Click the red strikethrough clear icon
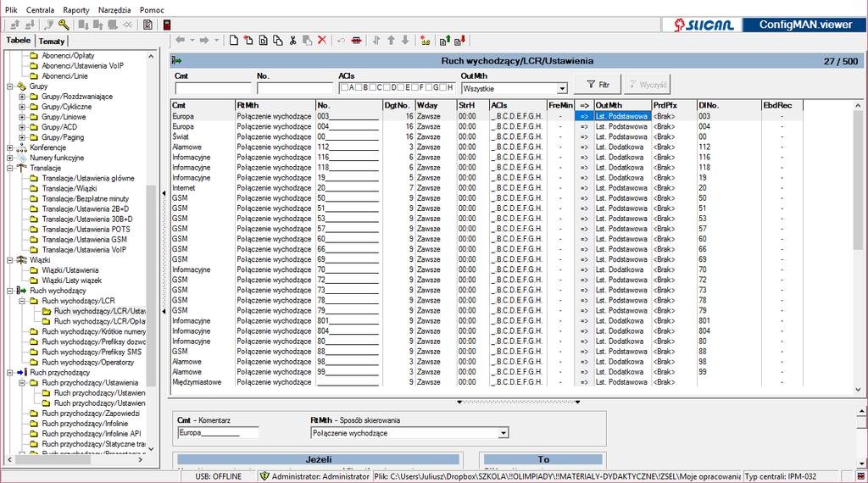This screenshot has width=868, height=483. coord(357,41)
